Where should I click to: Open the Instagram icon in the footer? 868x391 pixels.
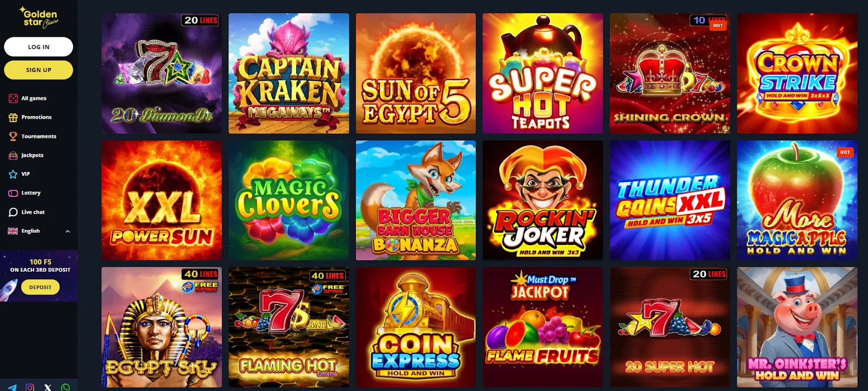tap(30, 387)
